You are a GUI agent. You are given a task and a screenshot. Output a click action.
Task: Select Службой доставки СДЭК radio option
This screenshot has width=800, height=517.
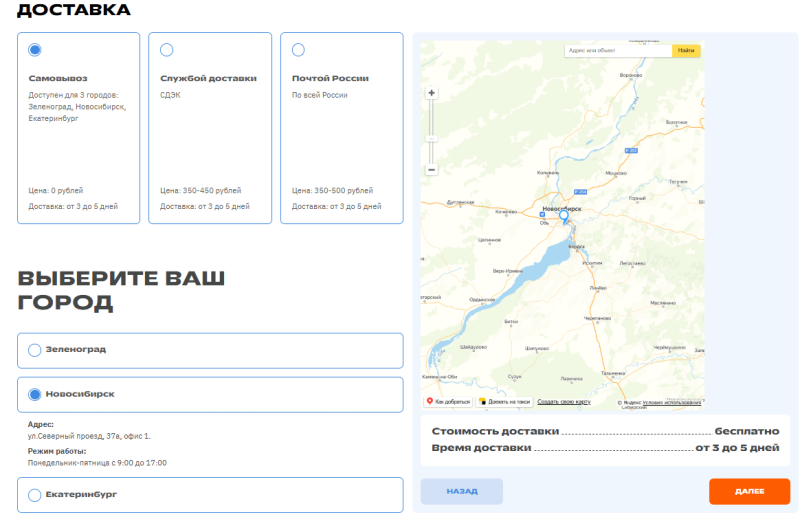pyautogui.click(x=167, y=50)
